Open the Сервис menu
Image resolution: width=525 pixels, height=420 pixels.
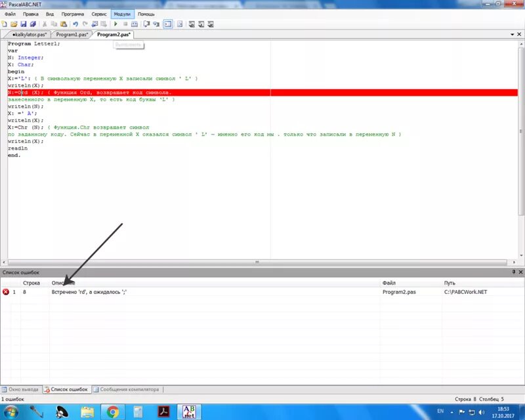click(x=99, y=14)
